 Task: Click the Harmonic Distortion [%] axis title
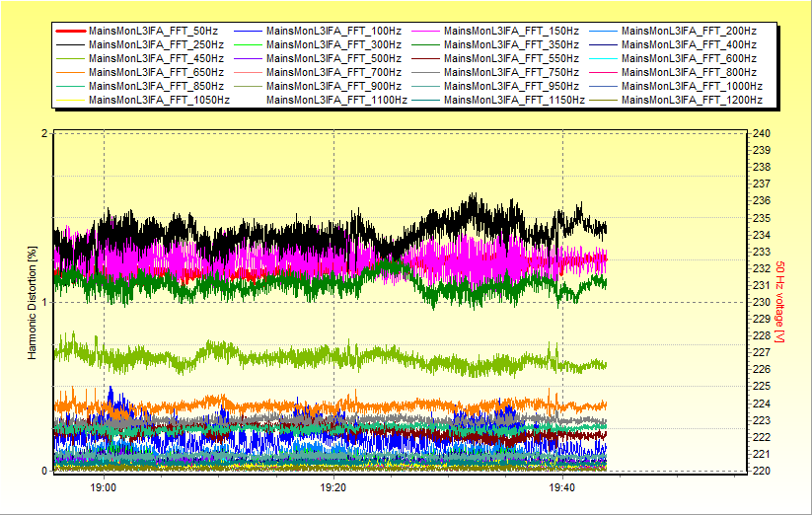click(x=32, y=302)
